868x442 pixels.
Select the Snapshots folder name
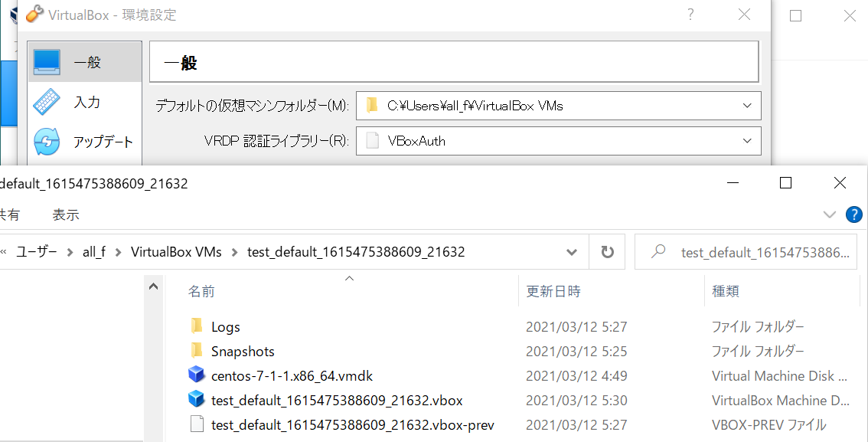click(x=243, y=351)
